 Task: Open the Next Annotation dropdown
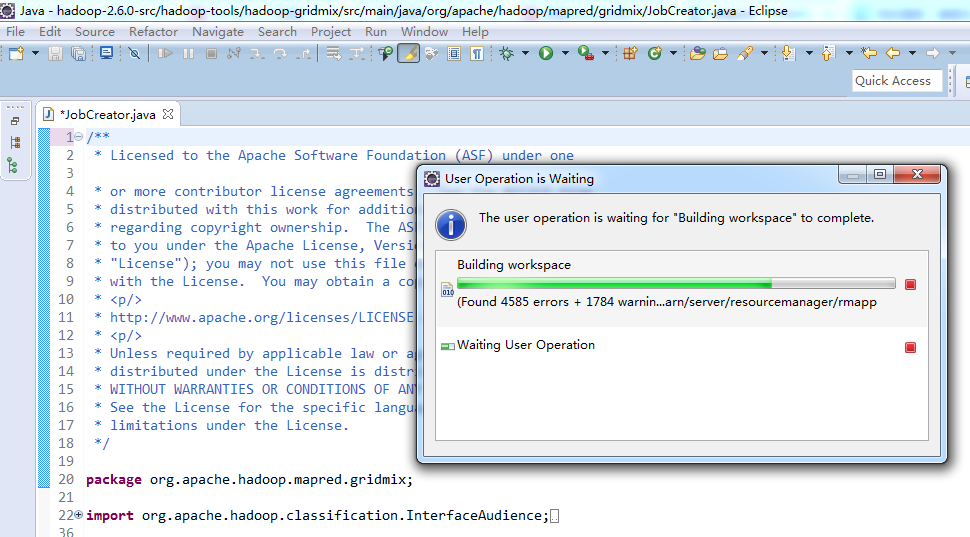(x=809, y=54)
